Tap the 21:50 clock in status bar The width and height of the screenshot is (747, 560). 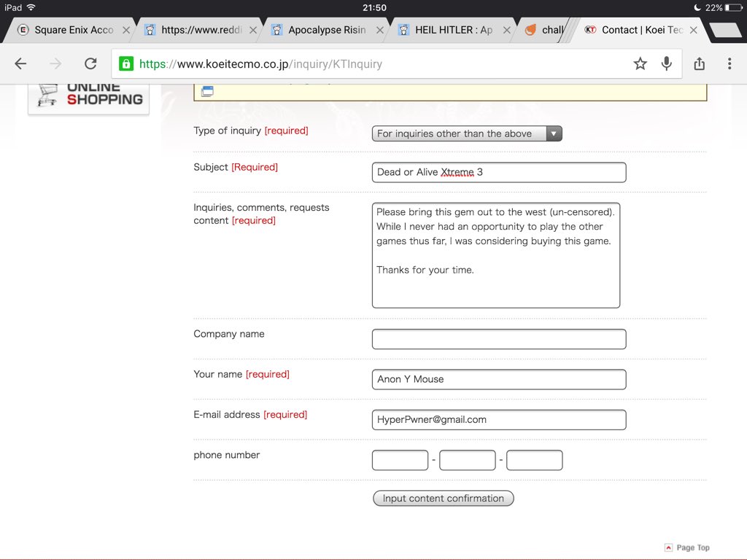pyautogui.click(x=374, y=7)
